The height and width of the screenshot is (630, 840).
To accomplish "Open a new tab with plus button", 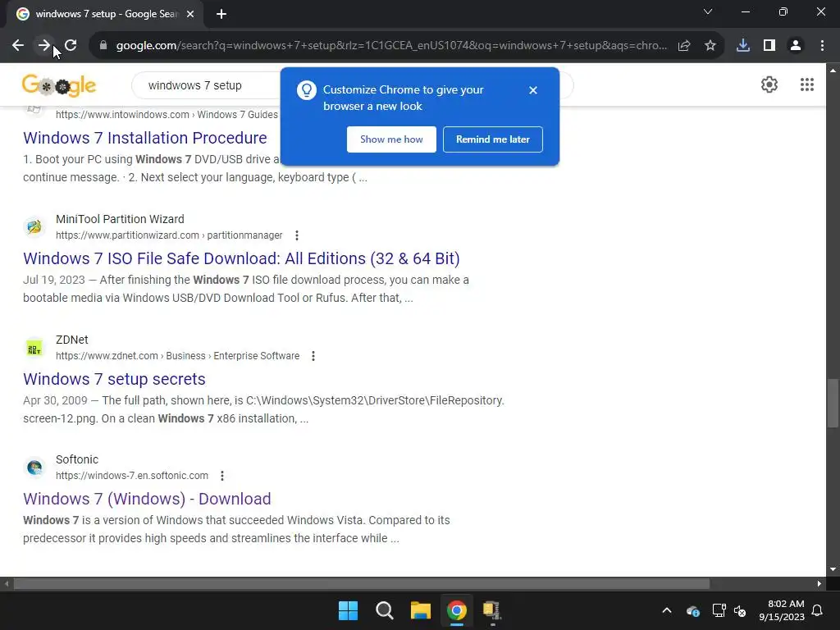I will [x=221, y=15].
